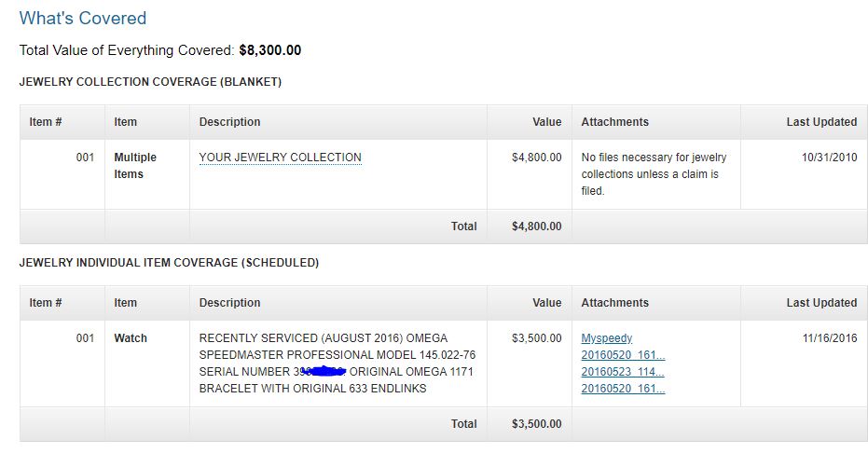Click the Jewelry Collection Coverage (Blanket) heading

click(150, 82)
